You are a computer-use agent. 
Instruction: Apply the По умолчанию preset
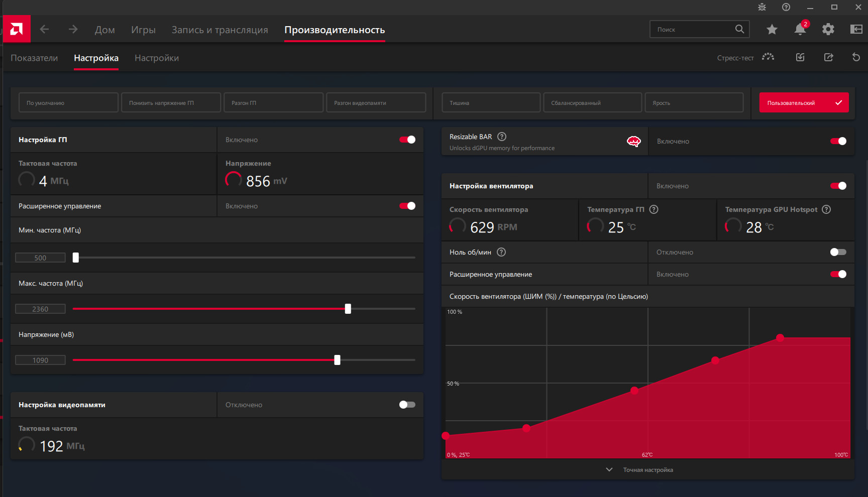tap(68, 102)
